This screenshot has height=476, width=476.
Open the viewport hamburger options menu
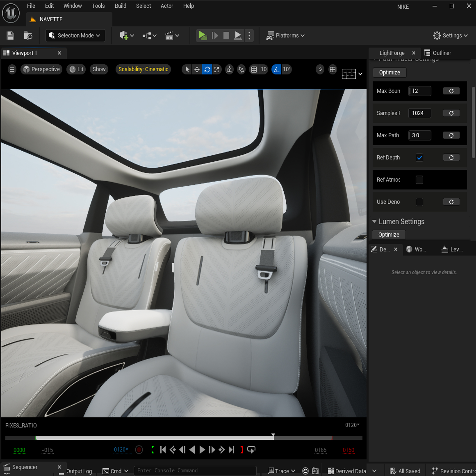coord(12,69)
